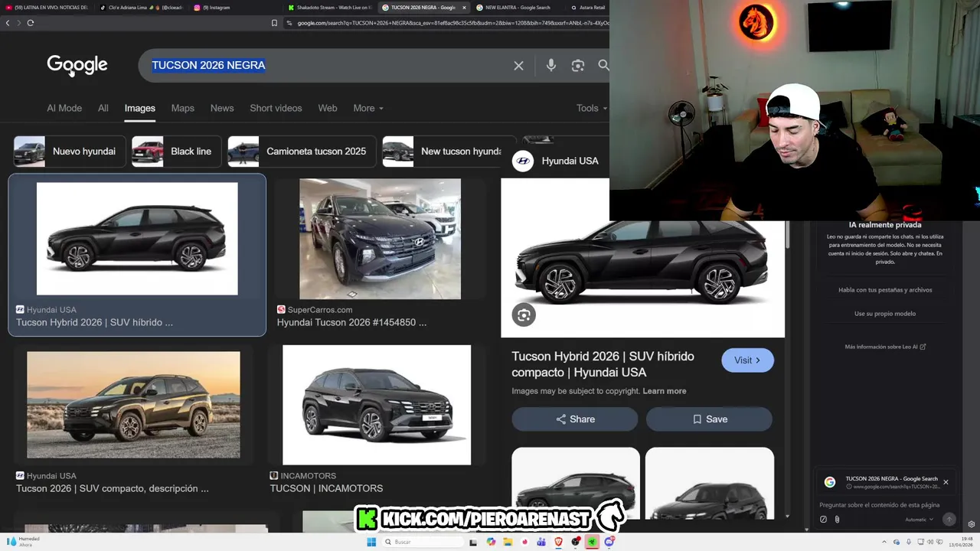Open Automatic model dropdown in Leo
This screenshot has width=980, height=551.
pyautogui.click(x=919, y=520)
